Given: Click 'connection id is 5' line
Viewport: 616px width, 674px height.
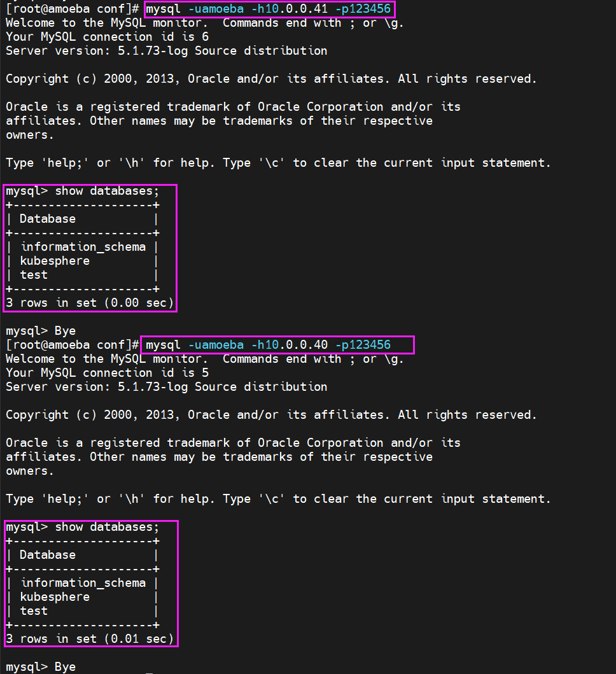Looking at the screenshot, I should tap(108, 373).
